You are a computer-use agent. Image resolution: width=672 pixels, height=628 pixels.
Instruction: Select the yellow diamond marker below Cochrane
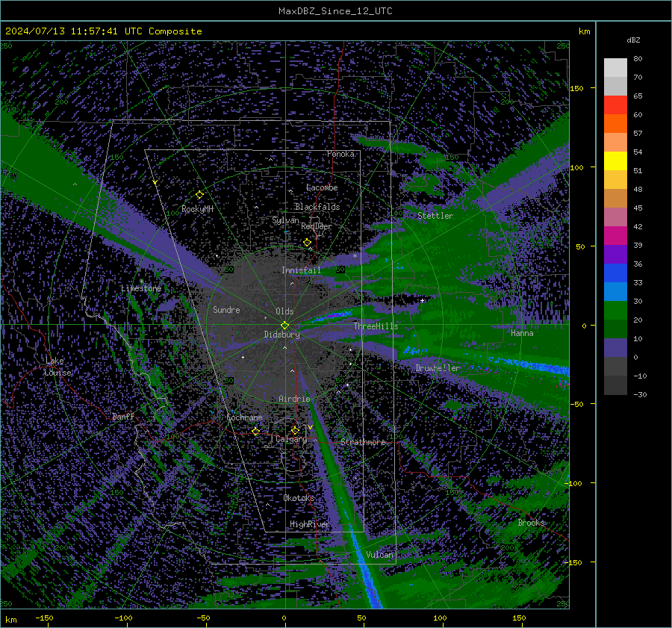coord(256,431)
